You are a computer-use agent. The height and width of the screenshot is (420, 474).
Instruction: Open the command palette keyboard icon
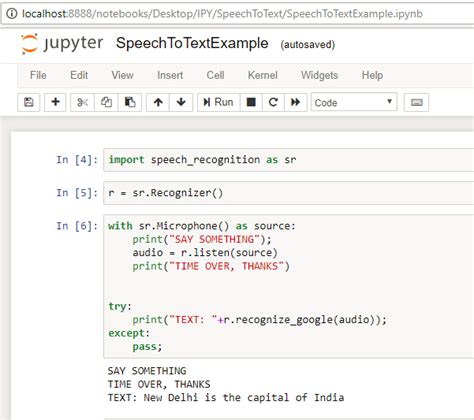pyautogui.click(x=416, y=102)
